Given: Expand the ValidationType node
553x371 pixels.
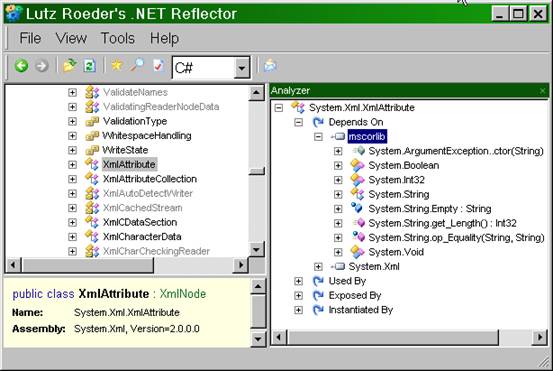Looking at the screenshot, I should click(72, 121).
